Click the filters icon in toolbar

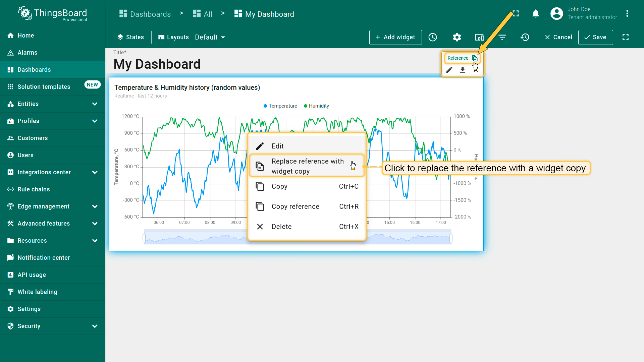coord(502,37)
